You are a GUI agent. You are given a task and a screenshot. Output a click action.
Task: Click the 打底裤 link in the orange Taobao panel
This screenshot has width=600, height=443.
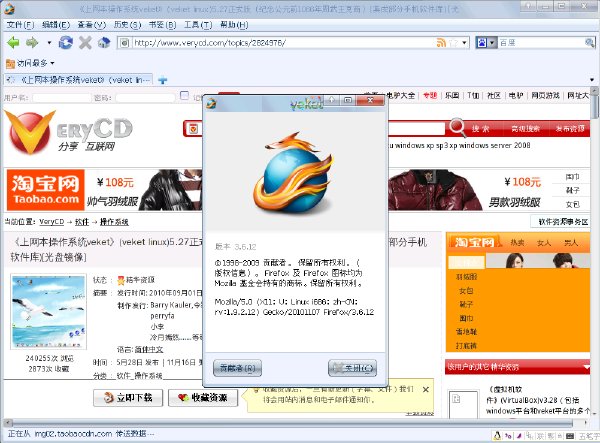pos(466,346)
